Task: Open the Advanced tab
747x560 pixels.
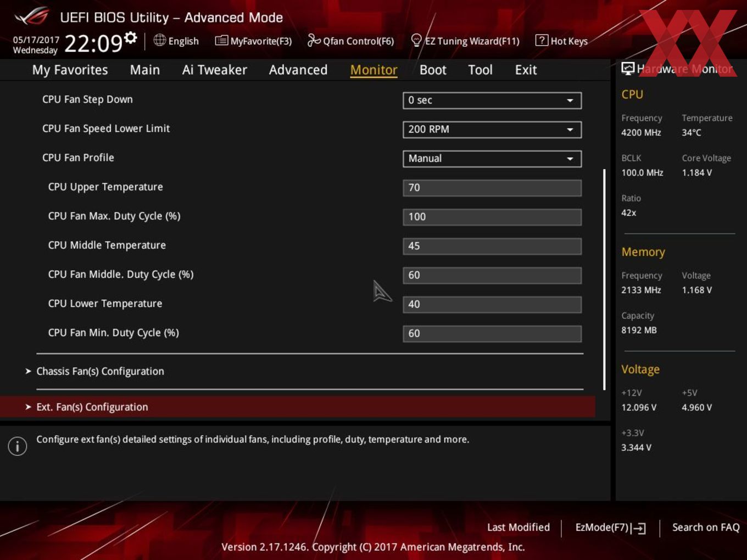Action: point(298,70)
